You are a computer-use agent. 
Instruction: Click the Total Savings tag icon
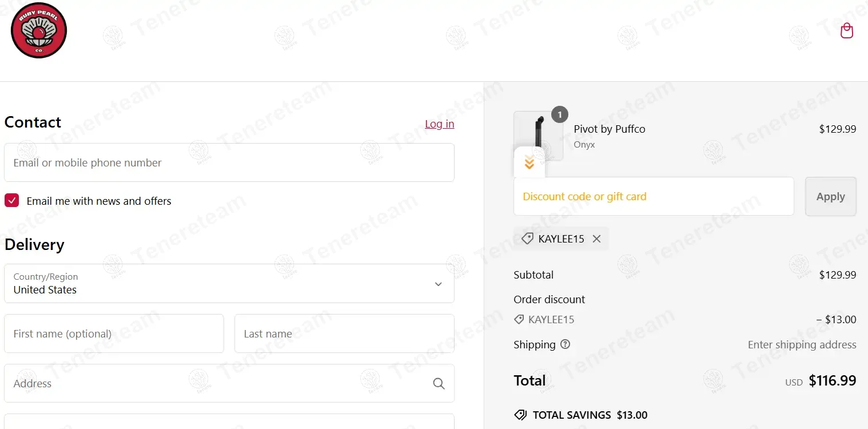tap(520, 415)
